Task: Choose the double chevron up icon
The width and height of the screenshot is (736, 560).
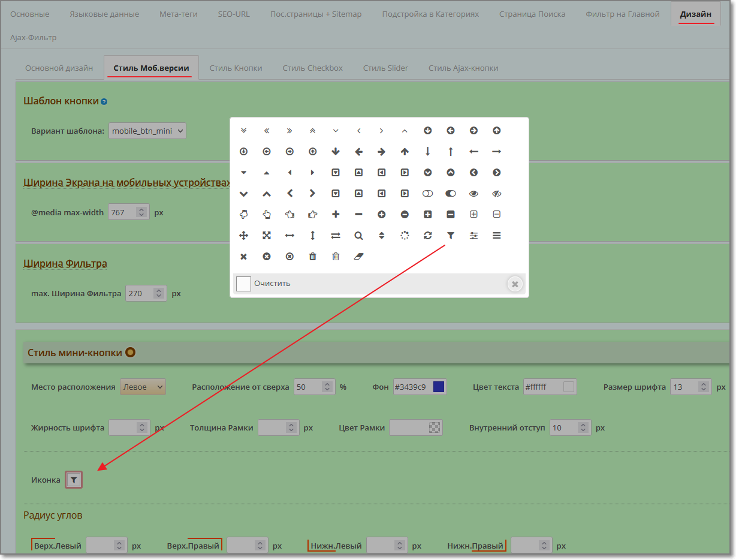Action: click(x=312, y=131)
